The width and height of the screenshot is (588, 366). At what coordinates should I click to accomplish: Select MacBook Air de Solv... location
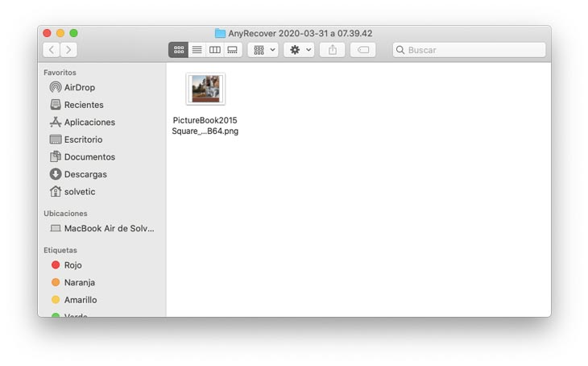101,228
